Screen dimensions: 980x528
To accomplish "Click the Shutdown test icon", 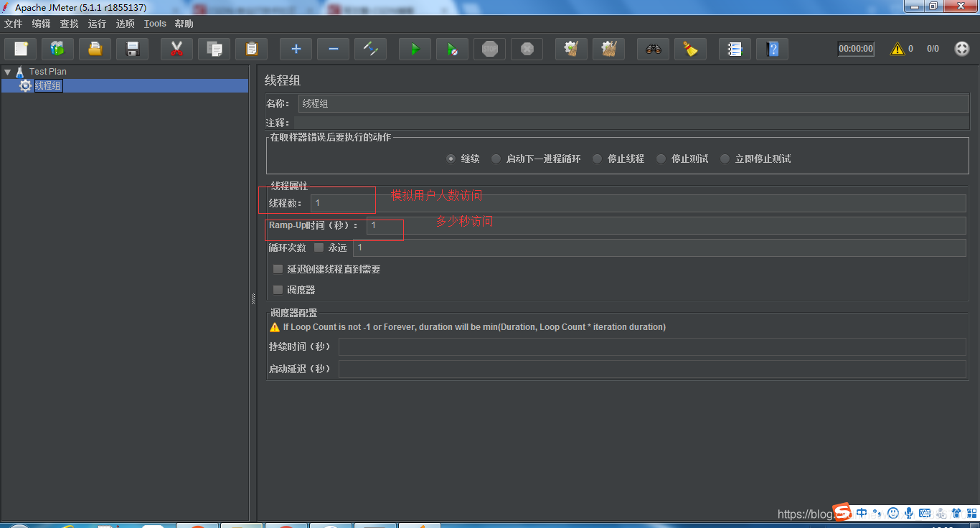I will (x=527, y=49).
